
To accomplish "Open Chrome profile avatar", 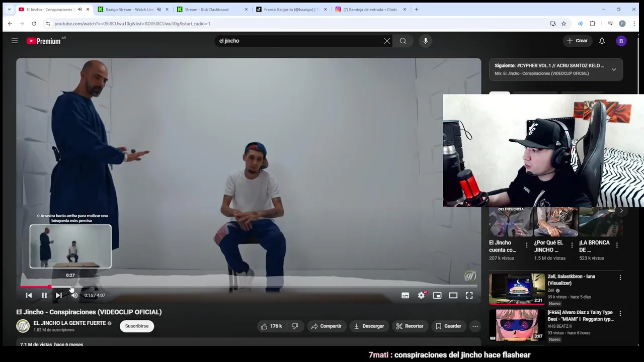I will coord(622,24).
